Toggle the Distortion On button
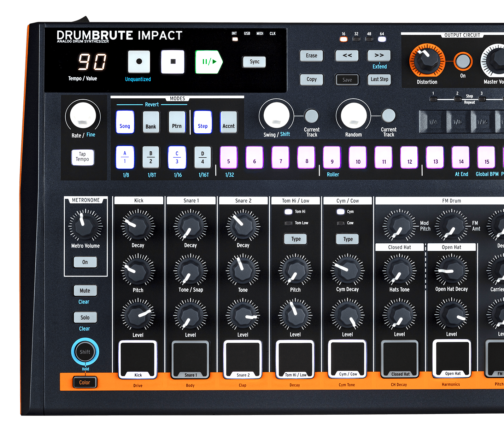This screenshot has width=504, height=437. (x=463, y=62)
